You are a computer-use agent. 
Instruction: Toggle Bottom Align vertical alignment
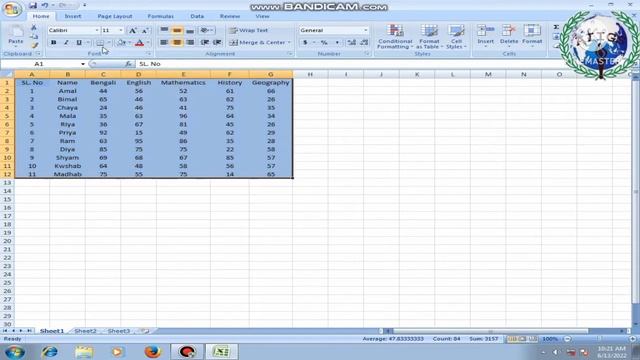click(x=190, y=30)
